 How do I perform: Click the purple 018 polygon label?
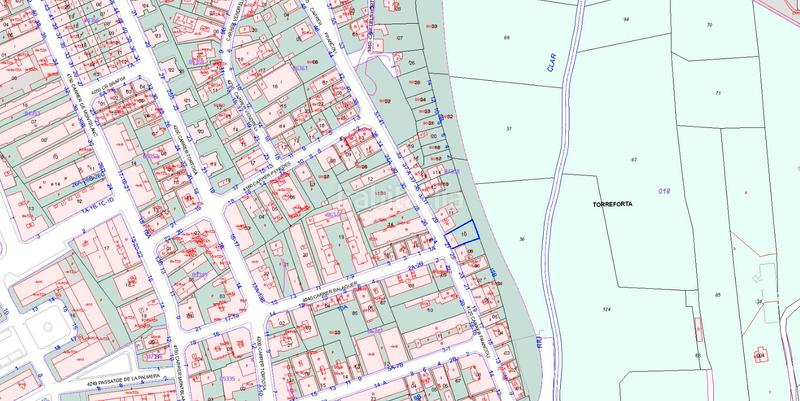pyautogui.click(x=666, y=190)
